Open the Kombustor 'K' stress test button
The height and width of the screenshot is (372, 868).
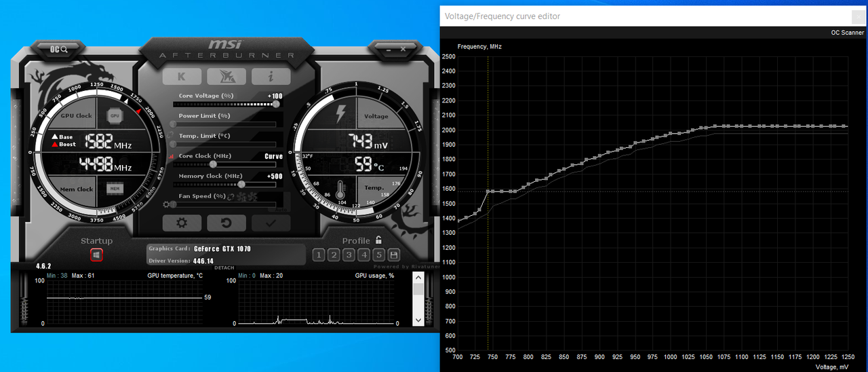182,77
